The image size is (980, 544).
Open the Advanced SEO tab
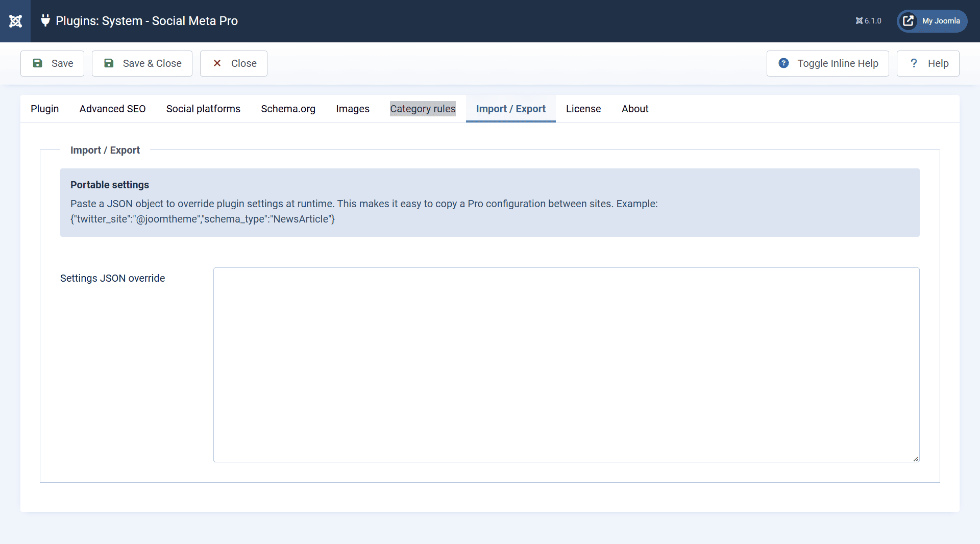click(112, 109)
